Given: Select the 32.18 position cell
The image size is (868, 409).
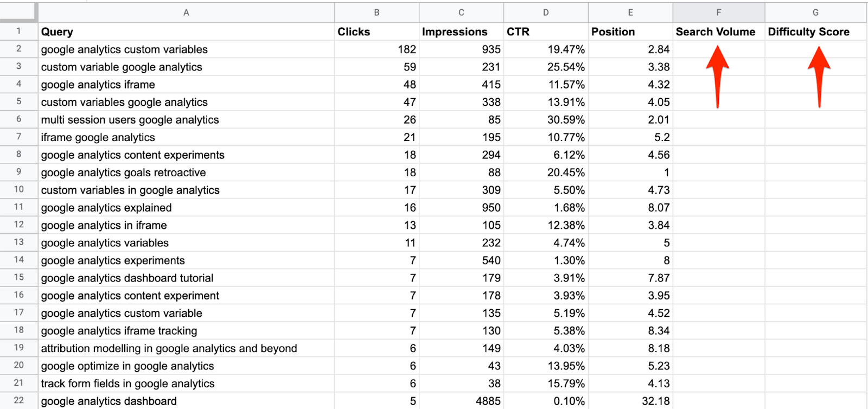Looking at the screenshot, I should pos(630,401).
